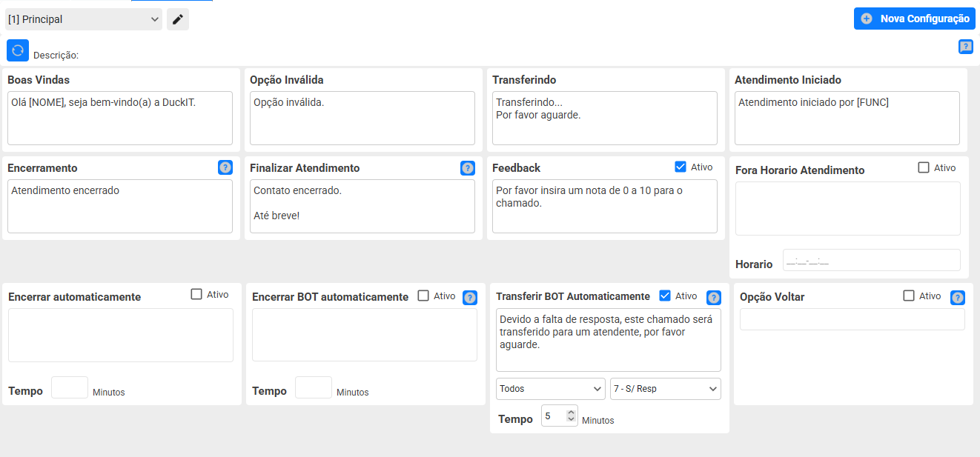Enable Fora Horario Atendimento Ativo checkbox

point(924,167)
